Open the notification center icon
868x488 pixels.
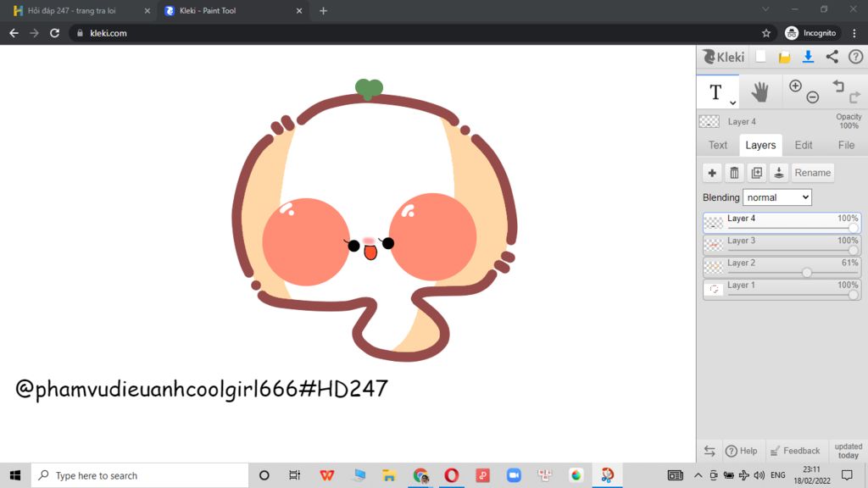pos(847,475)
